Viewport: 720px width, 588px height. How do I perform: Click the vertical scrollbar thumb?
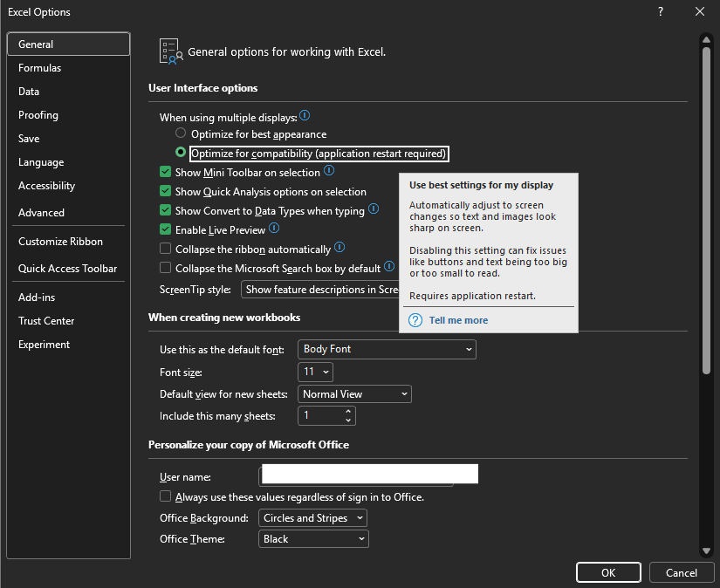click(x=706, y=211)
